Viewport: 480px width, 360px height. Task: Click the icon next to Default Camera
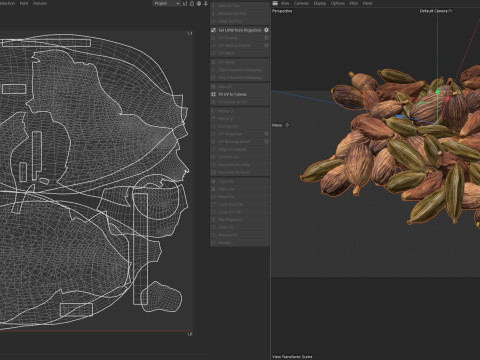pyautogui.click(x=451, y=11)
